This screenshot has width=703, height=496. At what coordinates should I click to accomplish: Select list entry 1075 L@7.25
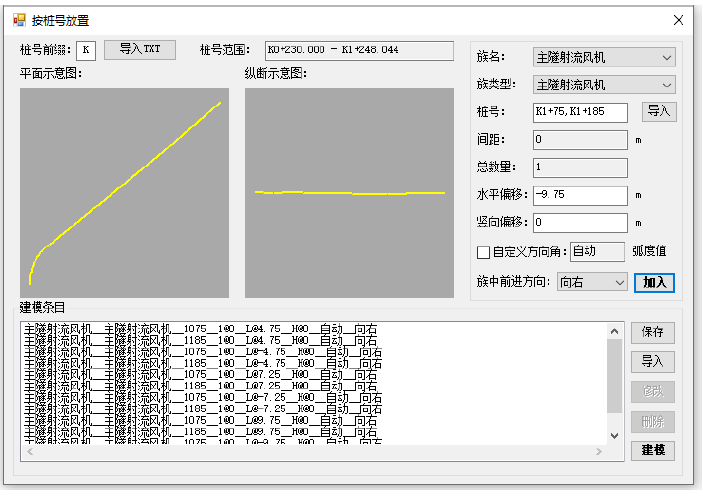point(200,375)
